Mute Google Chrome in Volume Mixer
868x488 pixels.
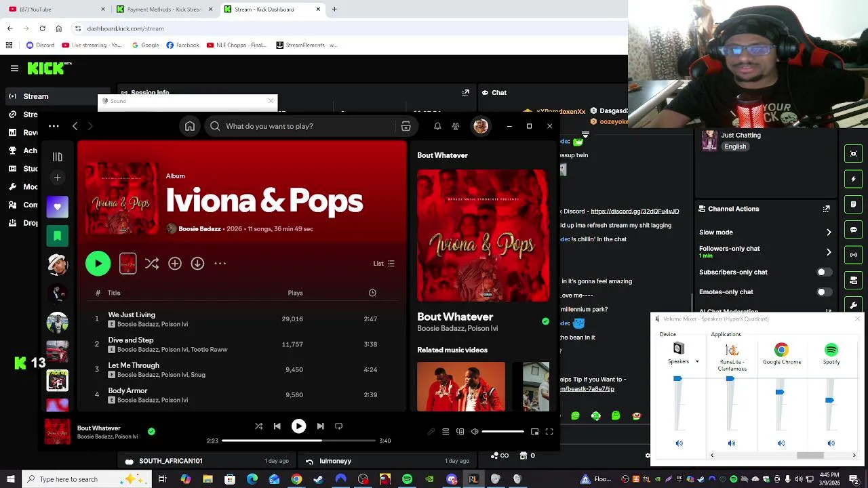tap(781, 443)
